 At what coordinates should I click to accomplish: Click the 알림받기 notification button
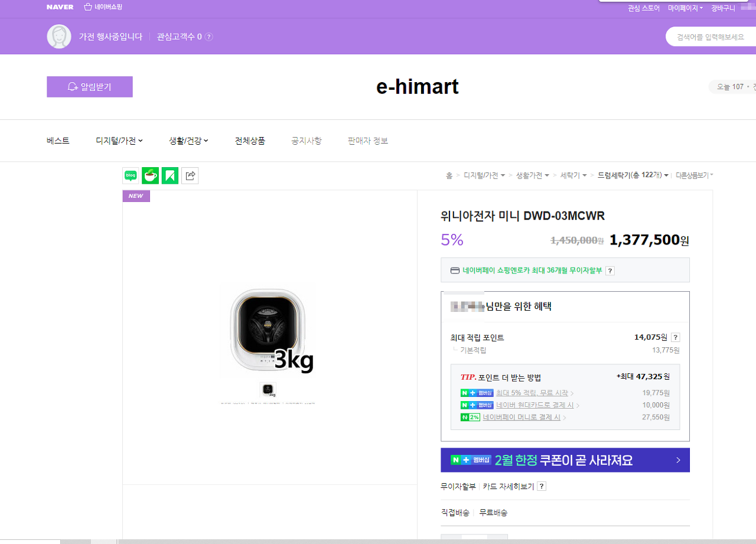90,87
